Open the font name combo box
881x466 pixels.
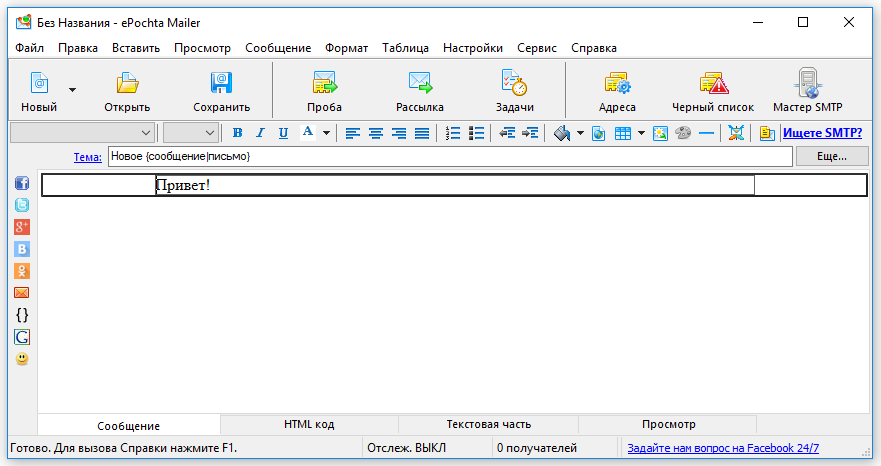coord(82,133)
